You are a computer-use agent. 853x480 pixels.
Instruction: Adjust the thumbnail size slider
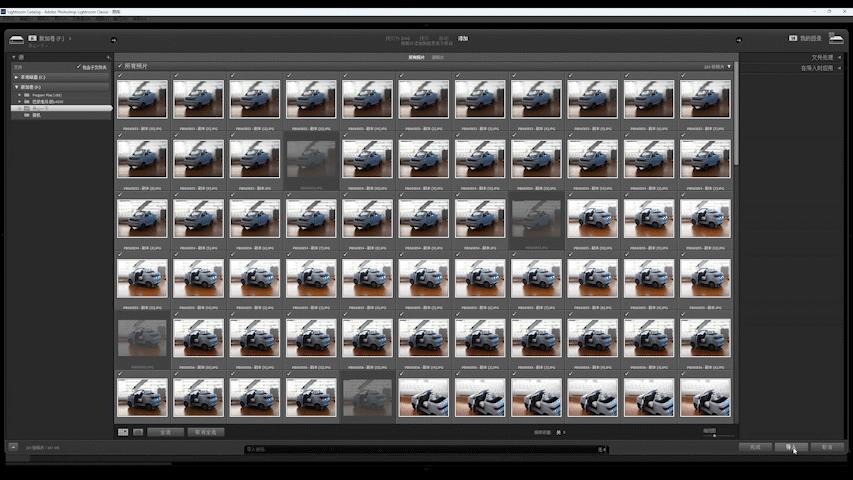coord(714,435)
